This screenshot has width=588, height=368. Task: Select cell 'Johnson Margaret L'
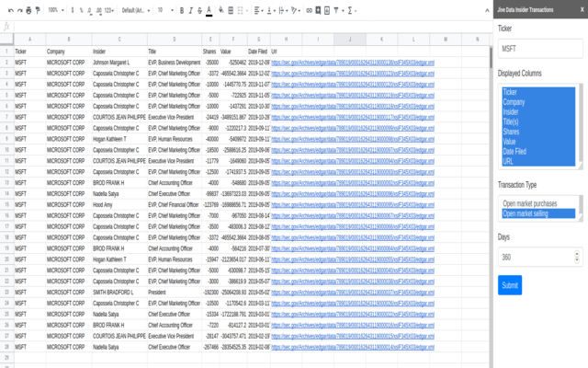click(119, 63)
